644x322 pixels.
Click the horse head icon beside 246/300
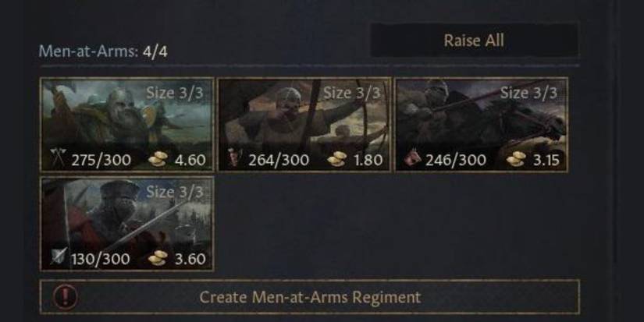pyautogui.click(x=412, y=161)
